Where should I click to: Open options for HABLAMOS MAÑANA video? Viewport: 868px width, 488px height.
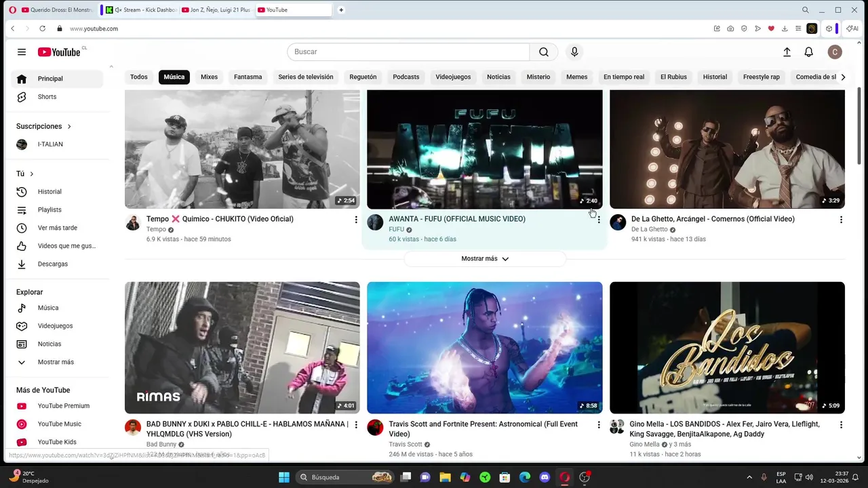point(356,425)
